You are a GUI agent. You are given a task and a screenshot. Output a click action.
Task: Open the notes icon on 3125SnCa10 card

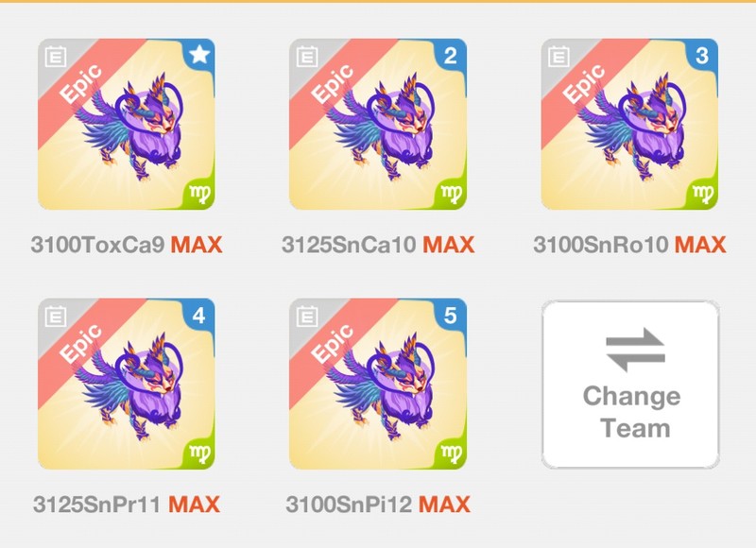[x=307, y=57]
